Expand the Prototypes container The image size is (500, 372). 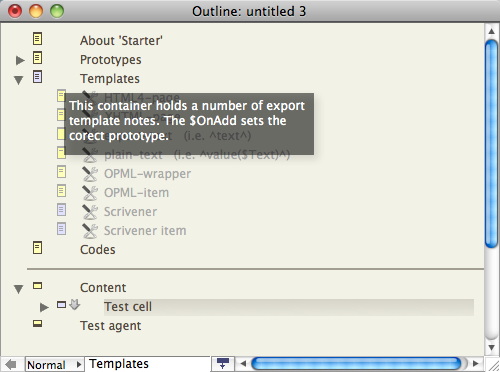(x=20, y=60)
